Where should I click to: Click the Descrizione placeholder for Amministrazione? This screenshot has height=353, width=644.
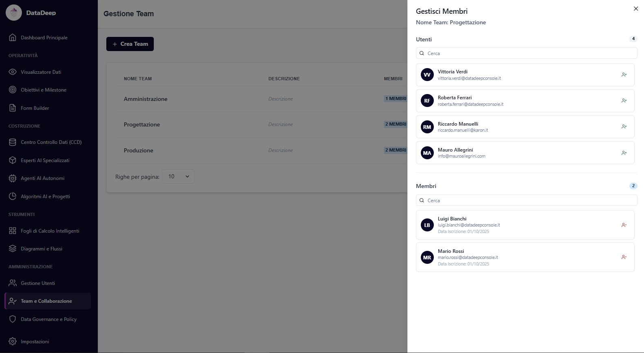tap(280, 99)
